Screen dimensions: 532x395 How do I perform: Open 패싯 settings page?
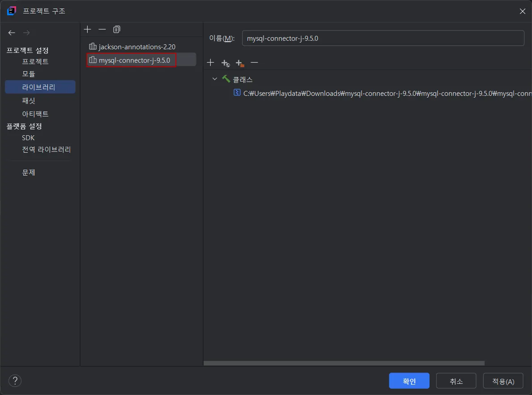tap(29, 100)
